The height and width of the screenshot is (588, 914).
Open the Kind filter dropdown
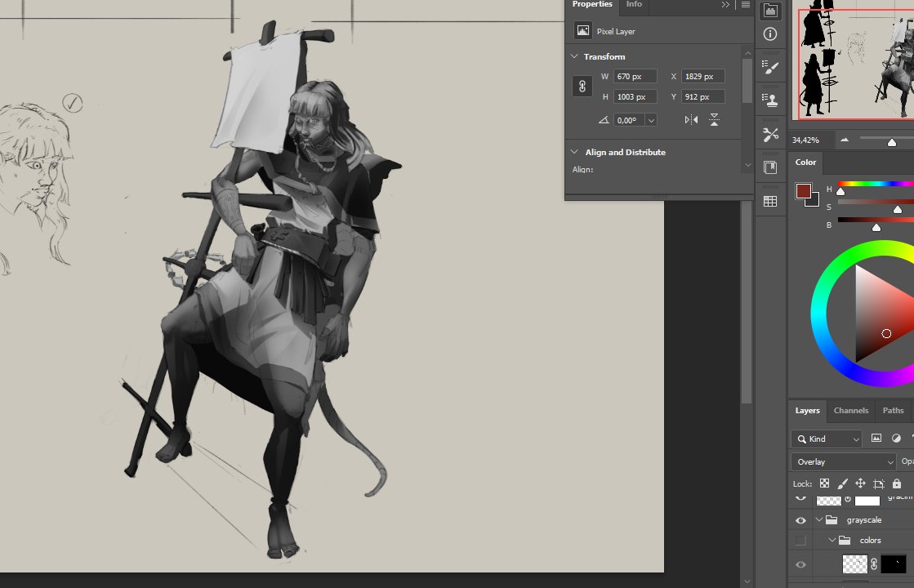pyautogui.click(x=825, y=439)
